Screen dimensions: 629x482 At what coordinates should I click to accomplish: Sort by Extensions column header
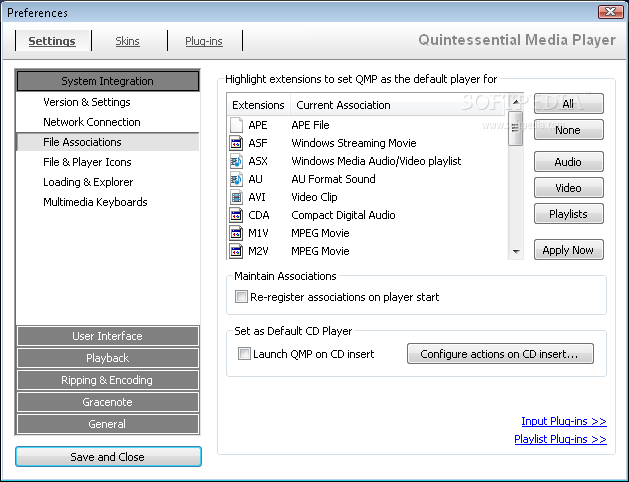(x=258, y=105)
